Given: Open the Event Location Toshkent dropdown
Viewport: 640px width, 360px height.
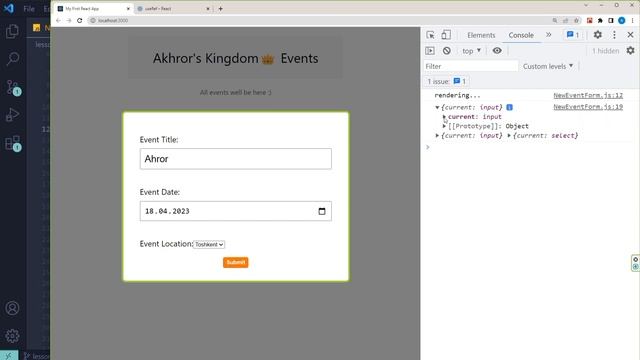Looking at the screenshot, I should tap(209, 244).
